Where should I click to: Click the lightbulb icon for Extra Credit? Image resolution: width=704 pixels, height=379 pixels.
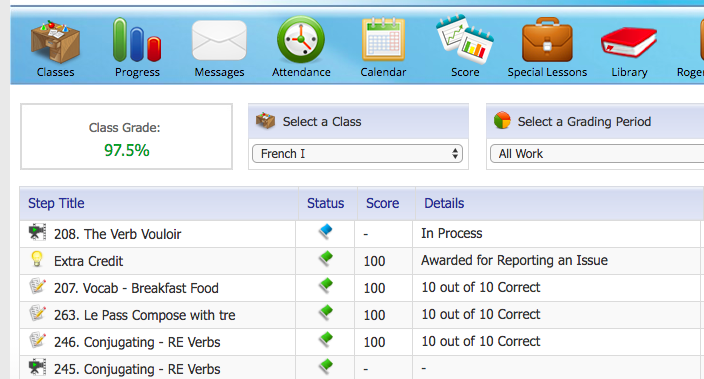pyautogui.click(x=37, y=259)
